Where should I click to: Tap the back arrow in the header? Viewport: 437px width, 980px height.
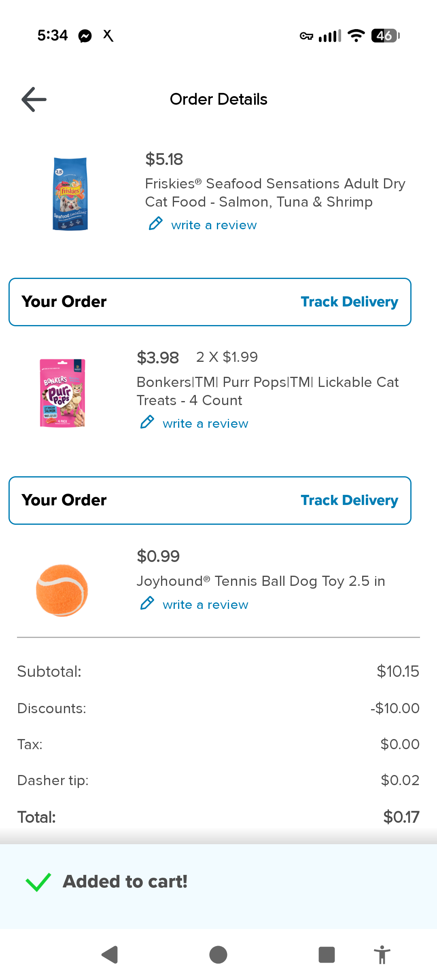point(34,99)
